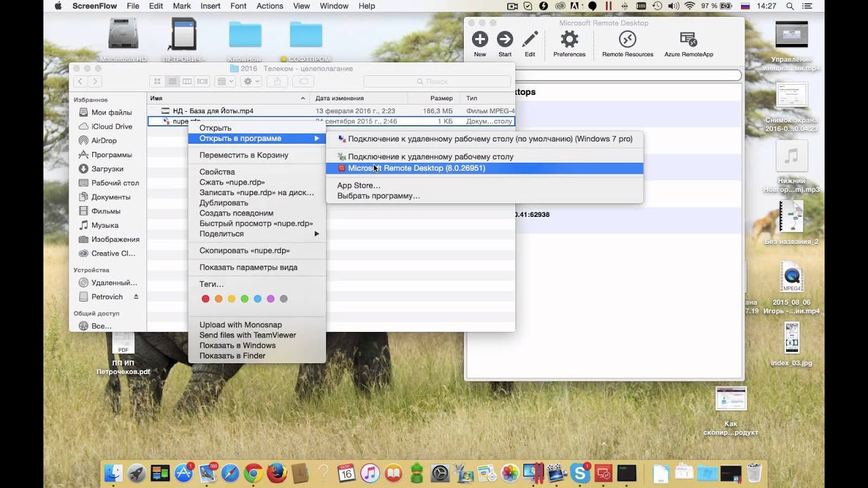Image resolution: width=868 pixels, height=488 pixels.
Task: Choose second Подключение к удаленному рабочему столу item
Action: click(x=484, y=157)
